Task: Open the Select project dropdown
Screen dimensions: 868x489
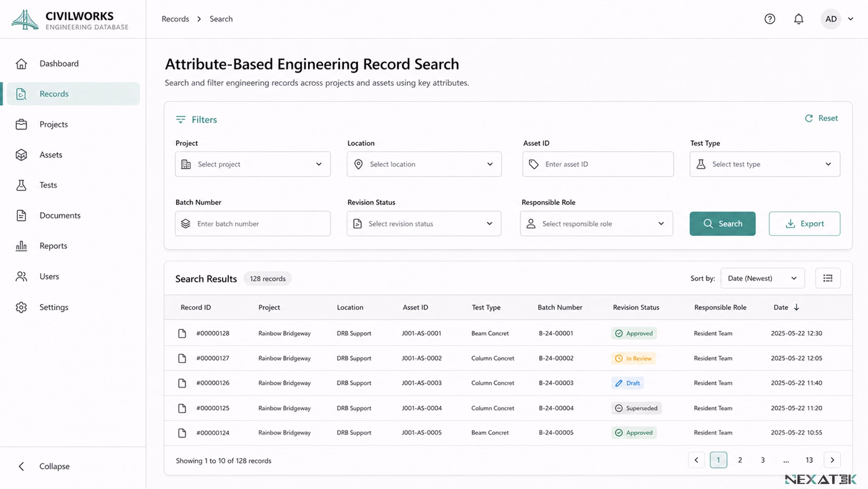Action: tap(252, 164)
